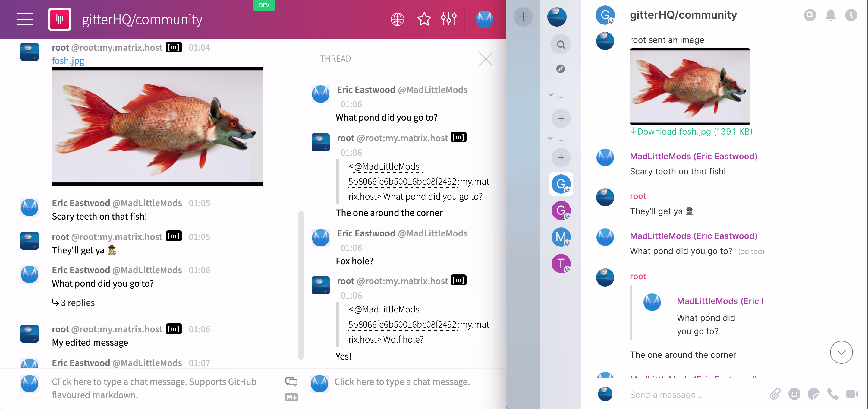Select the T room avatar in sidebar
This screenshot has width=868, height=409.
pos(561,263)
